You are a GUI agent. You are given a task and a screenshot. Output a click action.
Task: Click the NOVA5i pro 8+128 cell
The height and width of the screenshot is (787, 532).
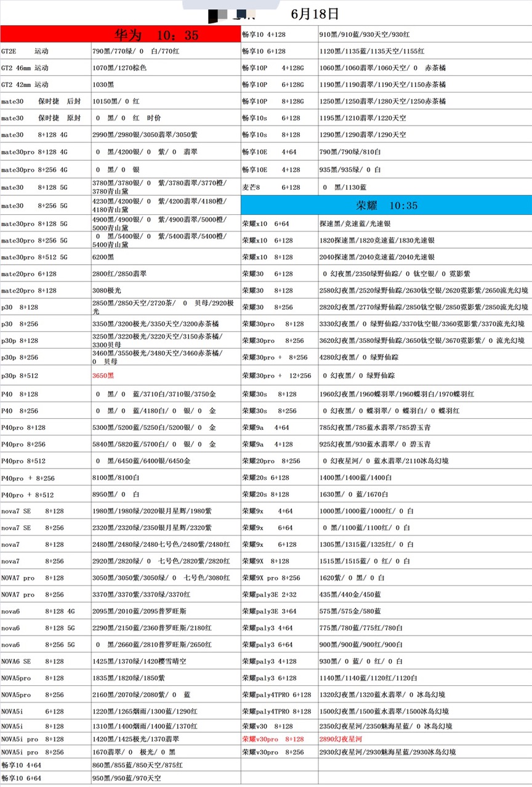click(46, 739)
